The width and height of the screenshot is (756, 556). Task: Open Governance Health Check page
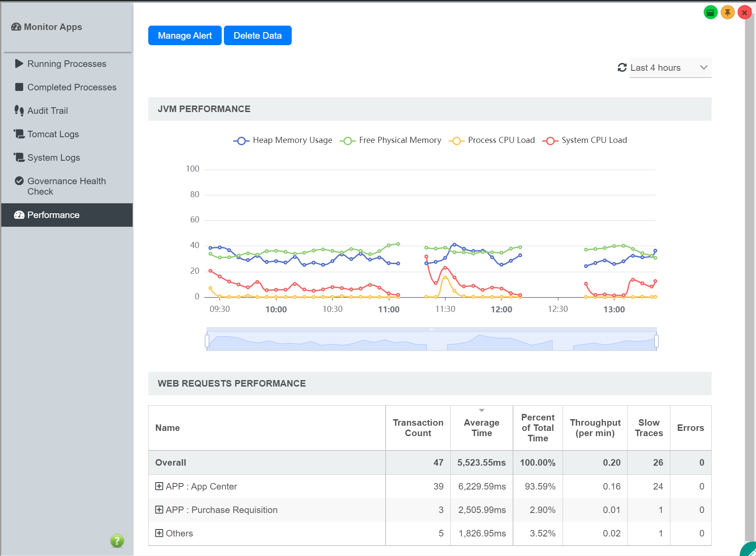point(67,186)
